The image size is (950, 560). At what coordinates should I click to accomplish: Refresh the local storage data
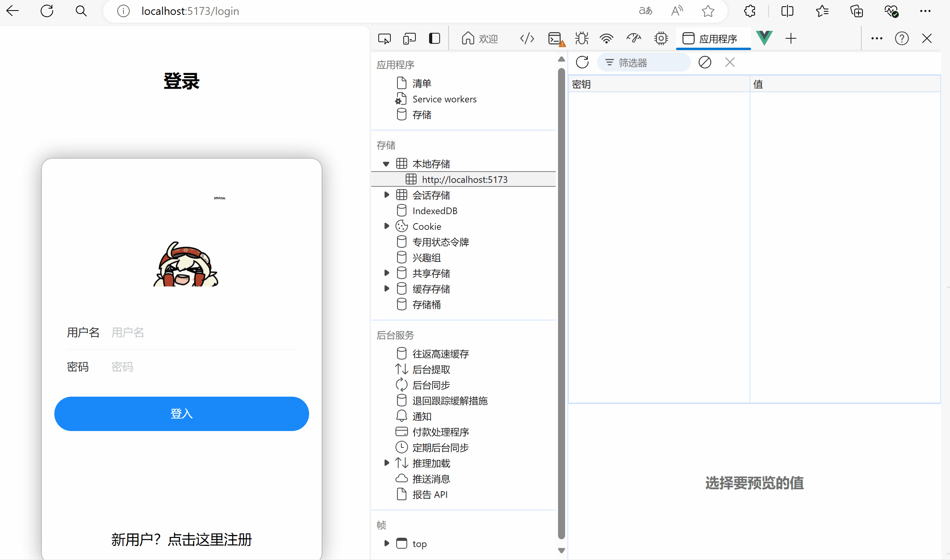tap(582, 63)
